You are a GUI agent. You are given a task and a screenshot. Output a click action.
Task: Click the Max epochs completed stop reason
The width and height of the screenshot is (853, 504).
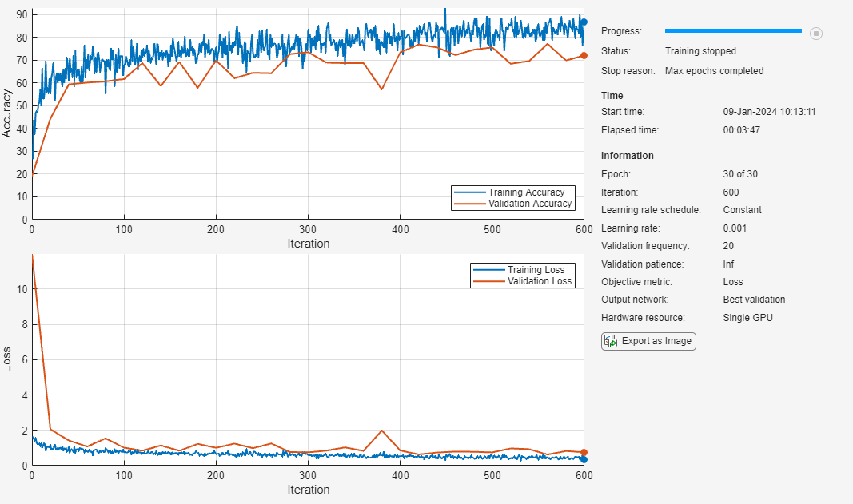(x=714, y=71)
